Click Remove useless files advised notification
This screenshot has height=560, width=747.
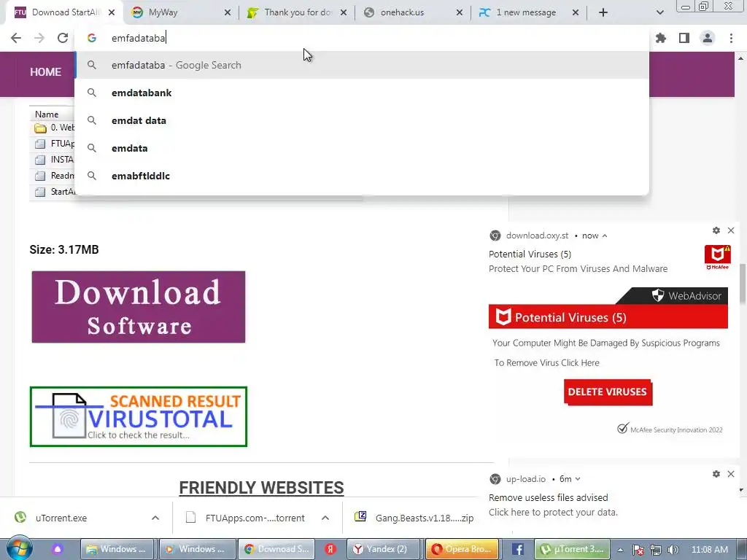point(548,497)
